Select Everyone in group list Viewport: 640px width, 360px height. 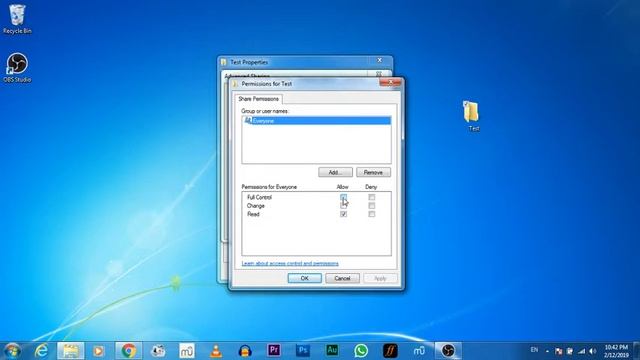tap(316, 121)
